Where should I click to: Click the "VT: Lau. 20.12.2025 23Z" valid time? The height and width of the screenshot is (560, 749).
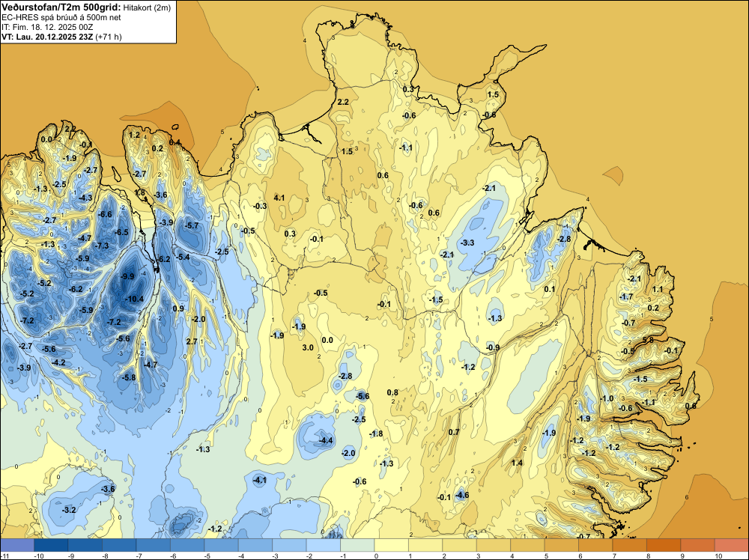click(x=47, y=37)
